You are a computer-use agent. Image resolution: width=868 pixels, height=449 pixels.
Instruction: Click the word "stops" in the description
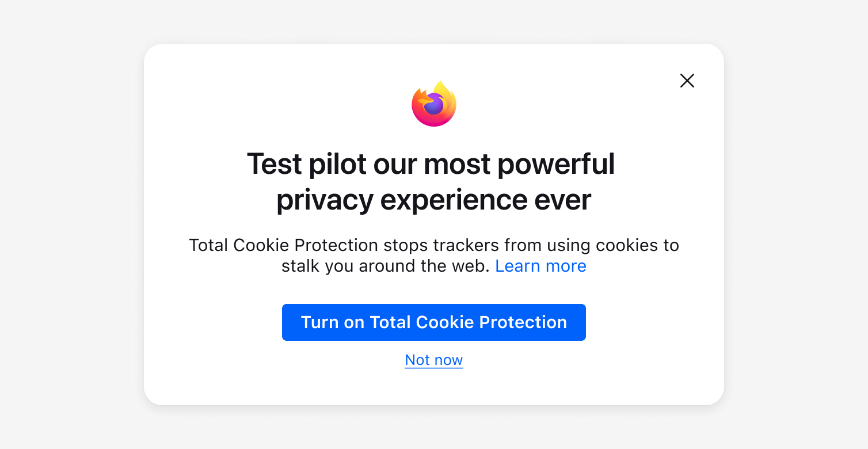[x=405, y=246]
